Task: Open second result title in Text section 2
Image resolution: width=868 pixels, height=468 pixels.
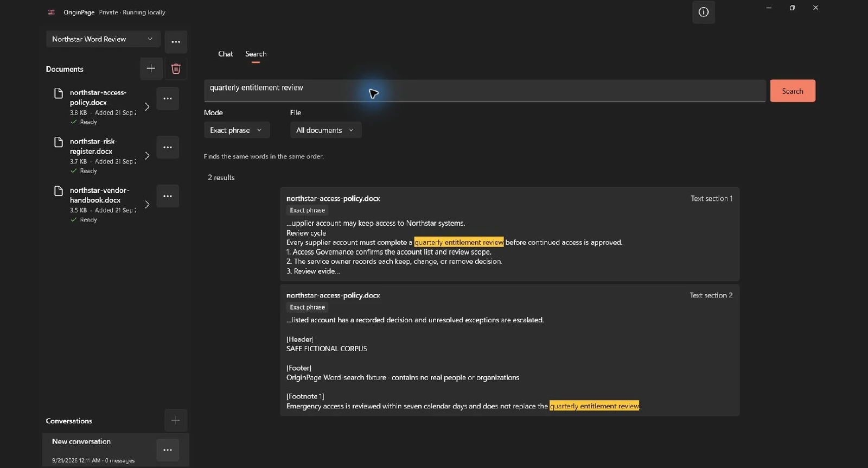Action: [x=333, y=295]
